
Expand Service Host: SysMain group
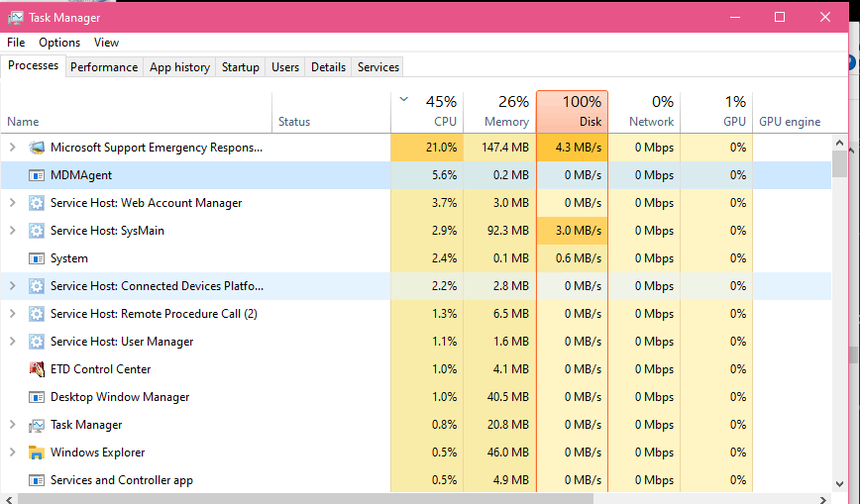[x=13, y=231]
